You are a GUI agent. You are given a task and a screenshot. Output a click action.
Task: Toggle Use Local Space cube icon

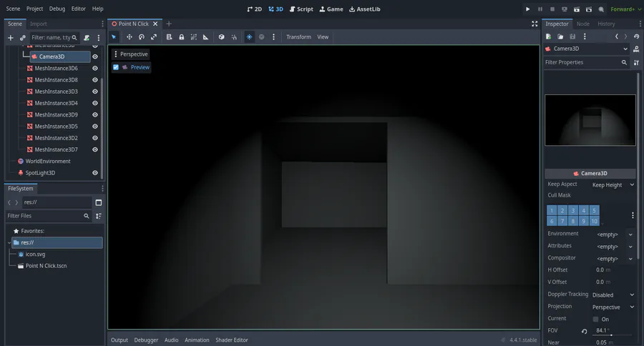(221, 37)
